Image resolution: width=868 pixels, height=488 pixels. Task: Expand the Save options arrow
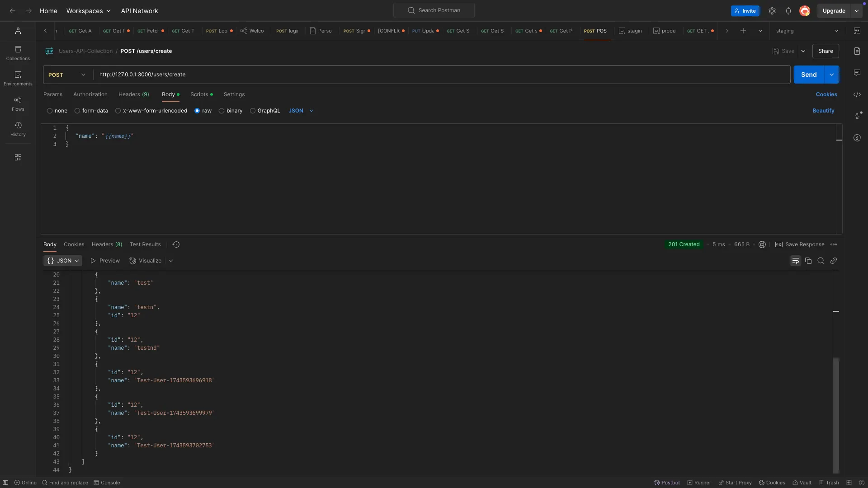[x=803, y=51]
